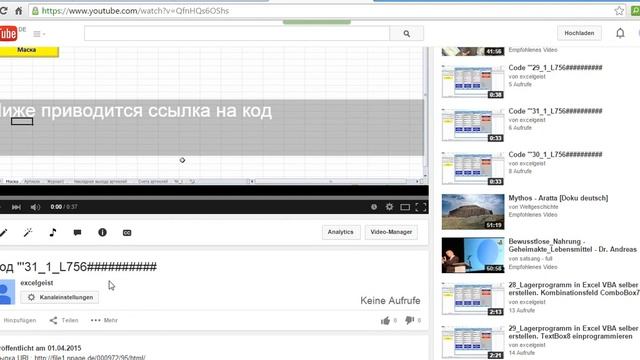Open Bewusstlose_Nahrung video title
The width and height of the screenshot is (640, 360).
[572, 245]
